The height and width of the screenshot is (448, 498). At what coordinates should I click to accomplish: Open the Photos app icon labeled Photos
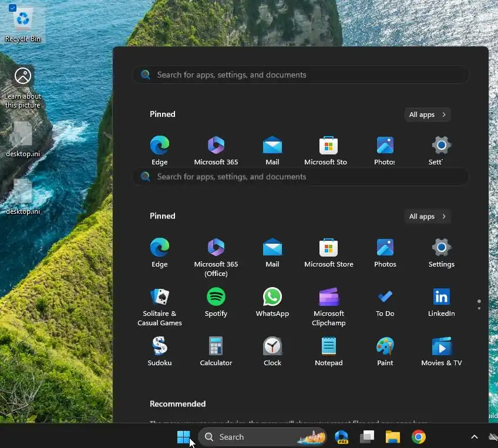point(385,252)
